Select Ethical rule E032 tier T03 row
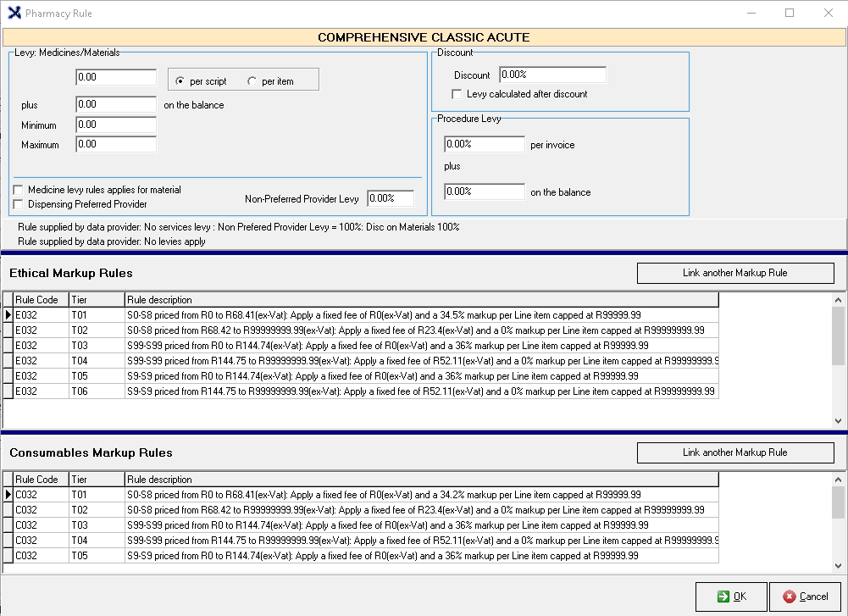This screenshot has height=616, width=848. pyautogui.click(x=339, y=346)
